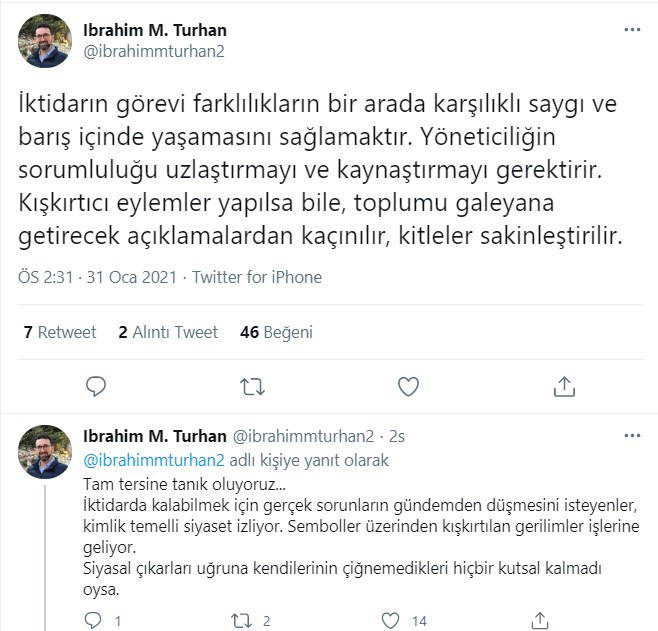
Task: Open the Twitter for iPhone source link
Action: pos(257,277)
